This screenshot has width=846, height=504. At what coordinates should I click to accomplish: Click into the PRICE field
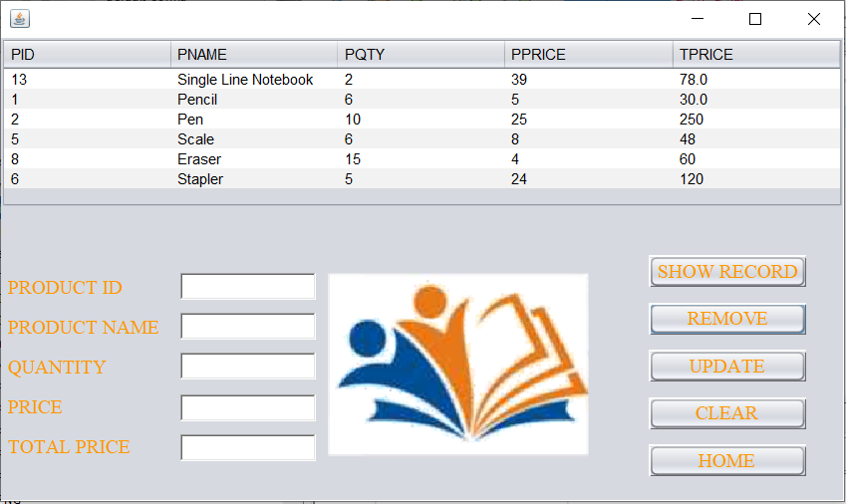pos(248,407)
